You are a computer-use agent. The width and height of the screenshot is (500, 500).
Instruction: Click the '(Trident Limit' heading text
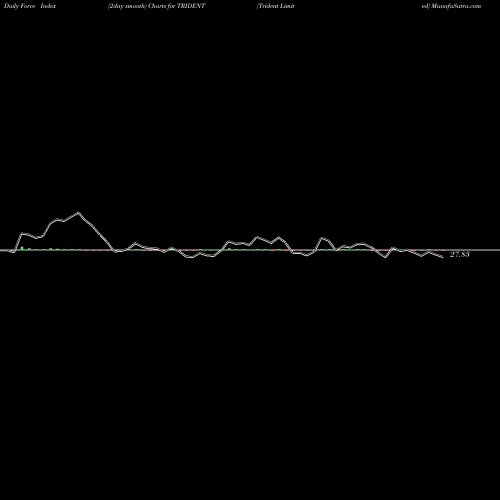click(276, 6)
